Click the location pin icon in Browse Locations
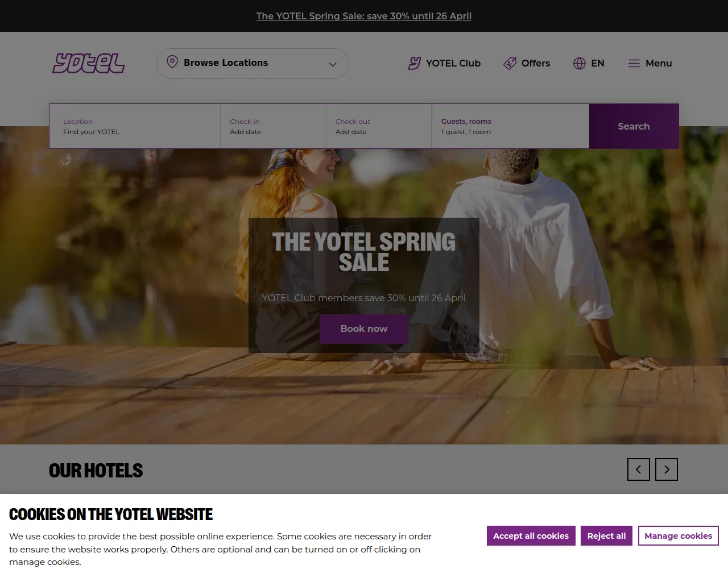The image size is (728, 582). [172, 62]
